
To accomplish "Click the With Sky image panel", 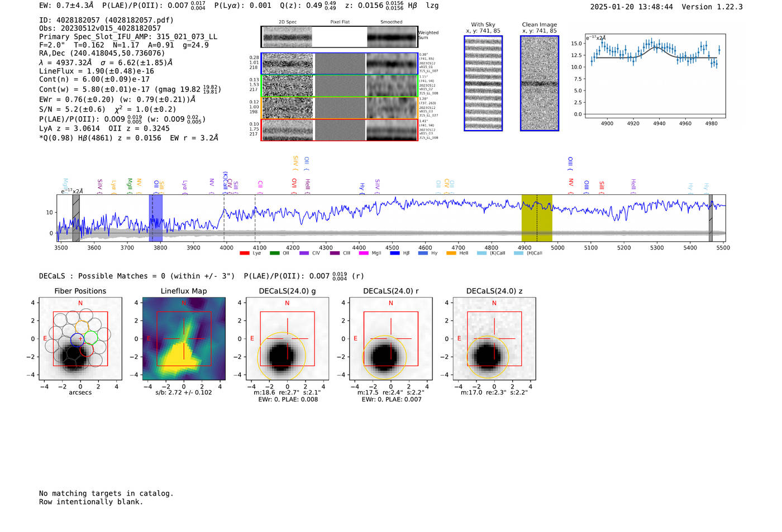I will click(483, 83).
